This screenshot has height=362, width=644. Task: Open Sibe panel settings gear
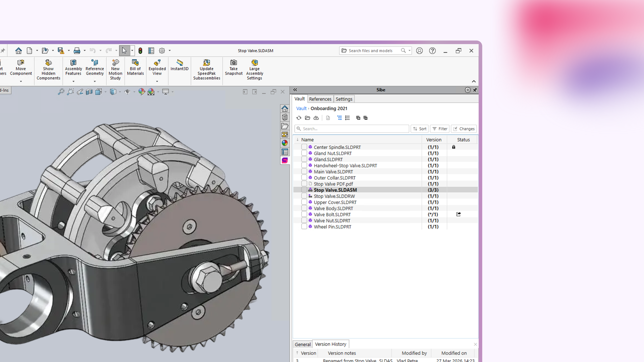click(x=468, y=90)
